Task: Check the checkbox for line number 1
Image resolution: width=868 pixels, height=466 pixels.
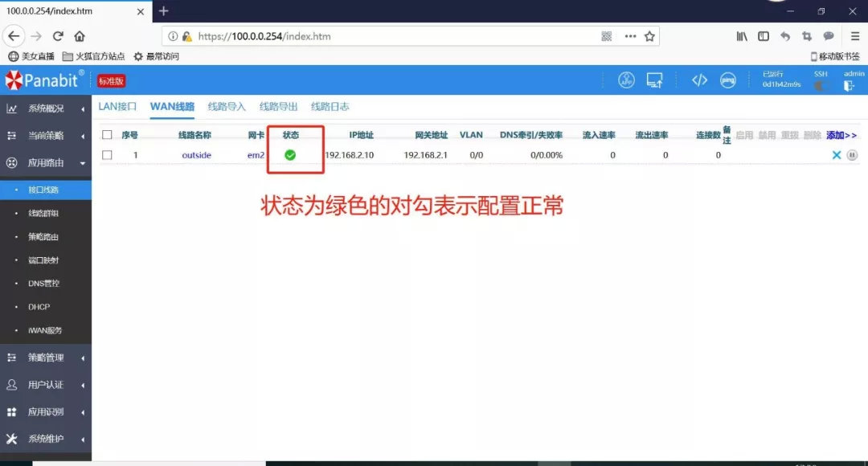Action: pyautogui.click(x=107, y=154)
